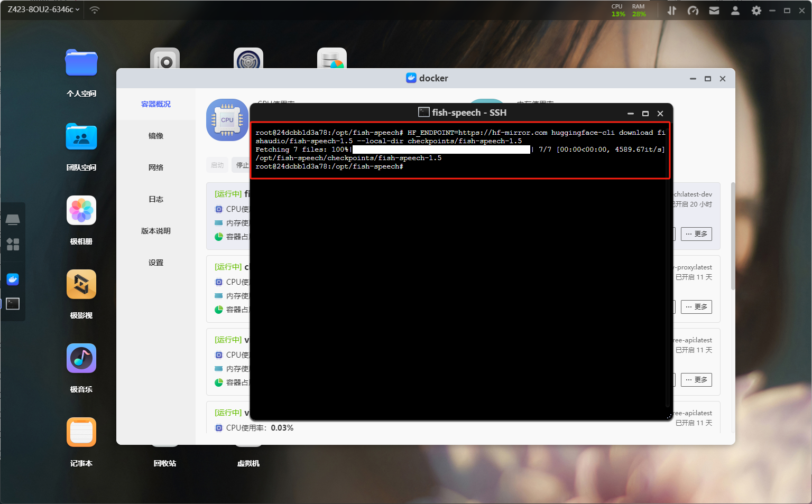Open the 团队空间 shared folder icon

[81, 137]
